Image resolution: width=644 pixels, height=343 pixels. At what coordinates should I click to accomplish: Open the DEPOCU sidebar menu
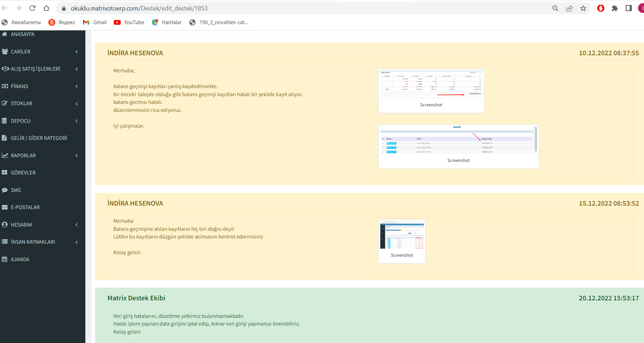click(21, 121)
